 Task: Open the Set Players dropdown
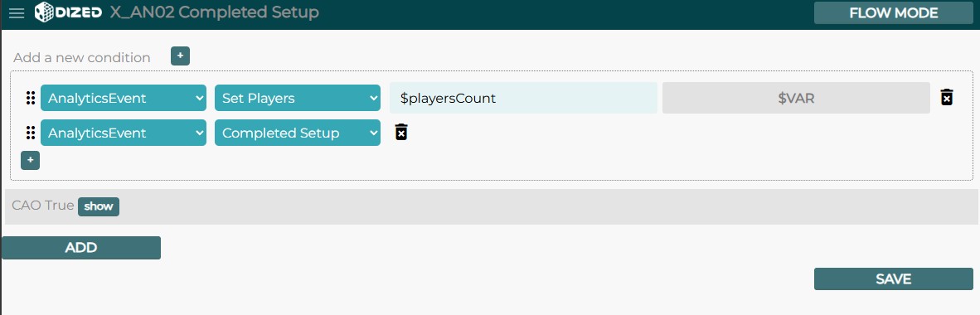[298, 98]
